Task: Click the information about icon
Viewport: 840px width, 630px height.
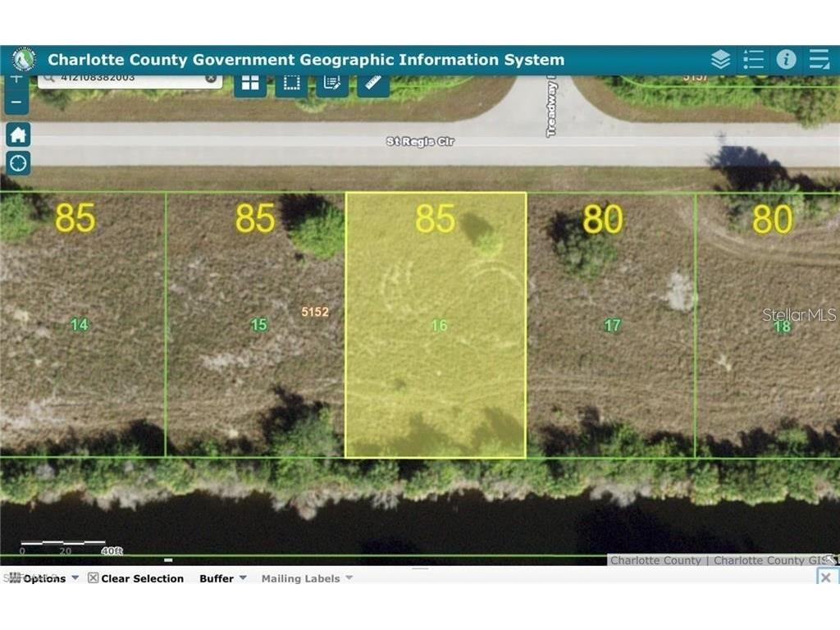Action: tap(786, 59)
